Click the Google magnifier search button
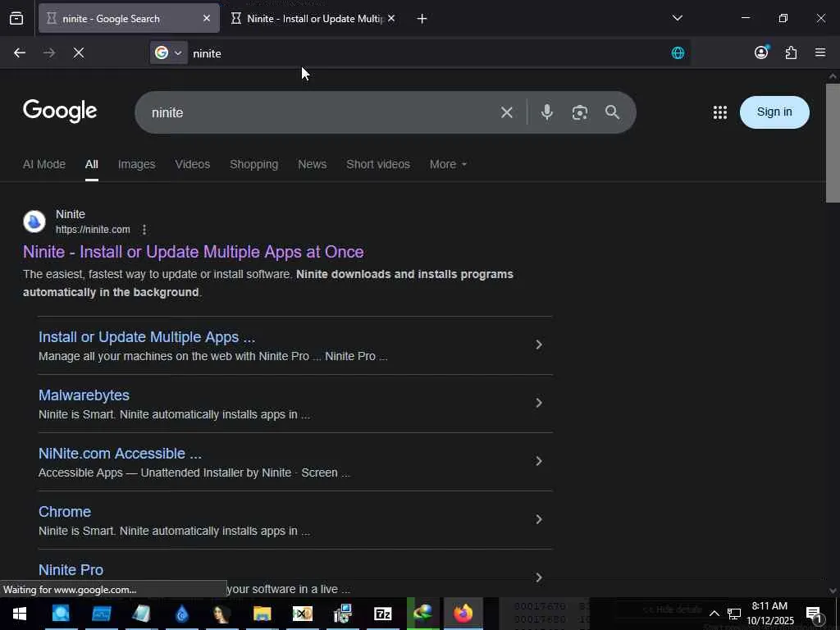The width and height of the screenshot is (840, 630). point(612,112)
